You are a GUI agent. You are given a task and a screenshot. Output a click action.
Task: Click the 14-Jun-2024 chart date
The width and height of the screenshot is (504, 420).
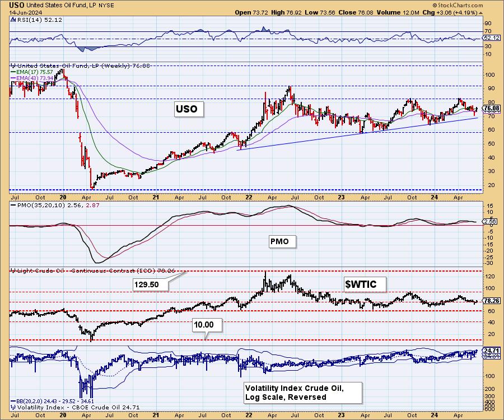pos(25,12)
